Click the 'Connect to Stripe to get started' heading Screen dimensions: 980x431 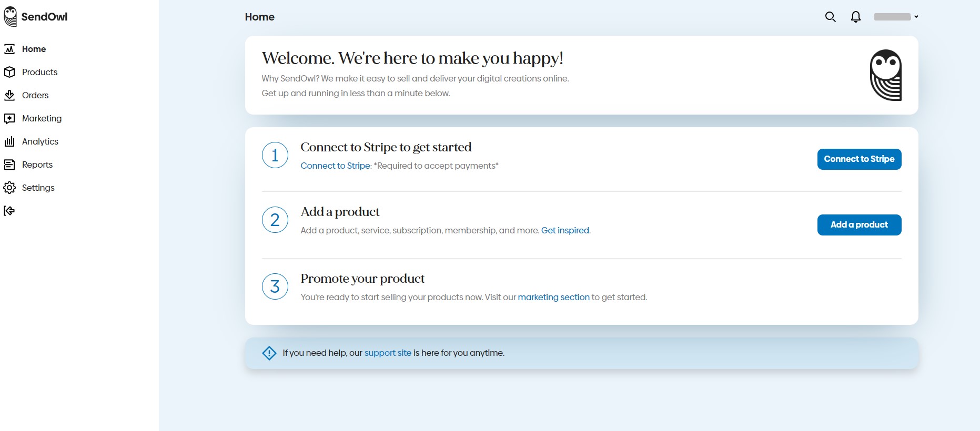(386, 147)
